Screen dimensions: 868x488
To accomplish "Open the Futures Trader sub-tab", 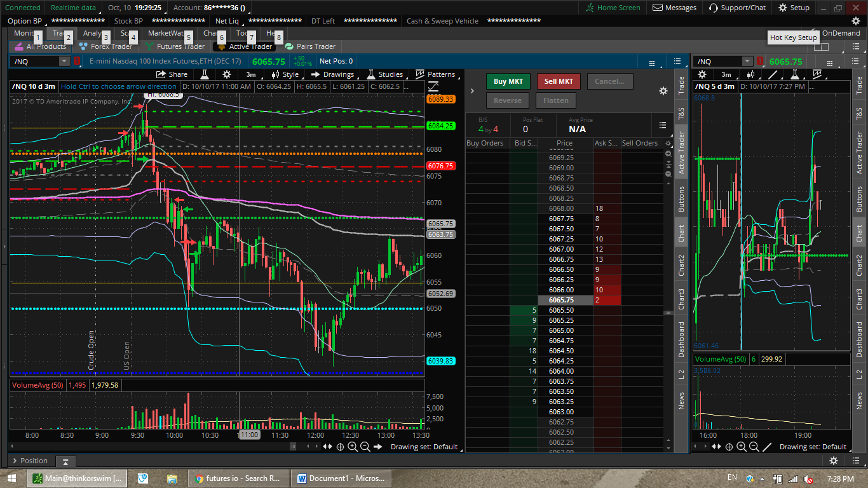I will pos(175,46).
